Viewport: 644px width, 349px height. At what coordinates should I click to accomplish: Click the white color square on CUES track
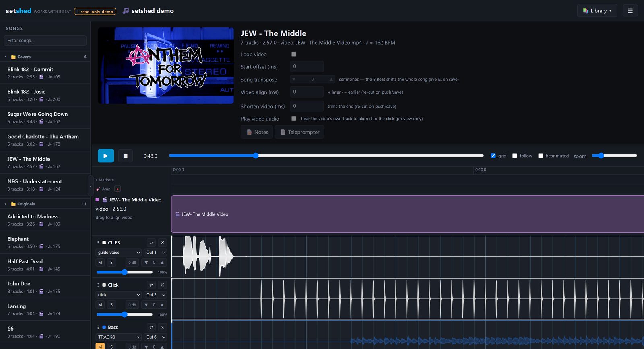click(x=104, y=243)
